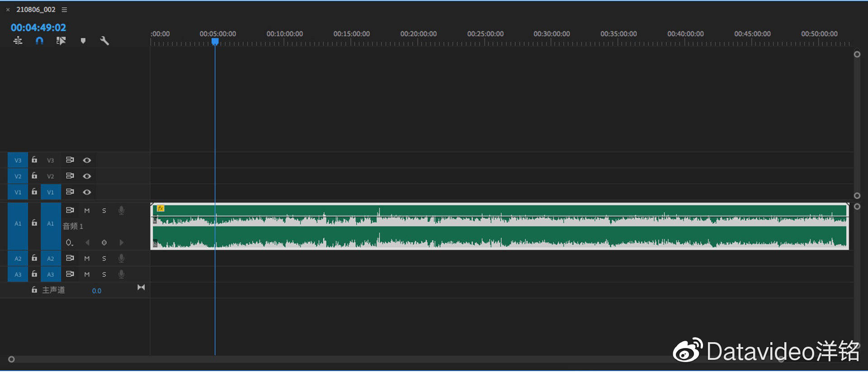Open Timeline display settings wrench
This screenshot has height=372, width=868.
pos(104,41)
